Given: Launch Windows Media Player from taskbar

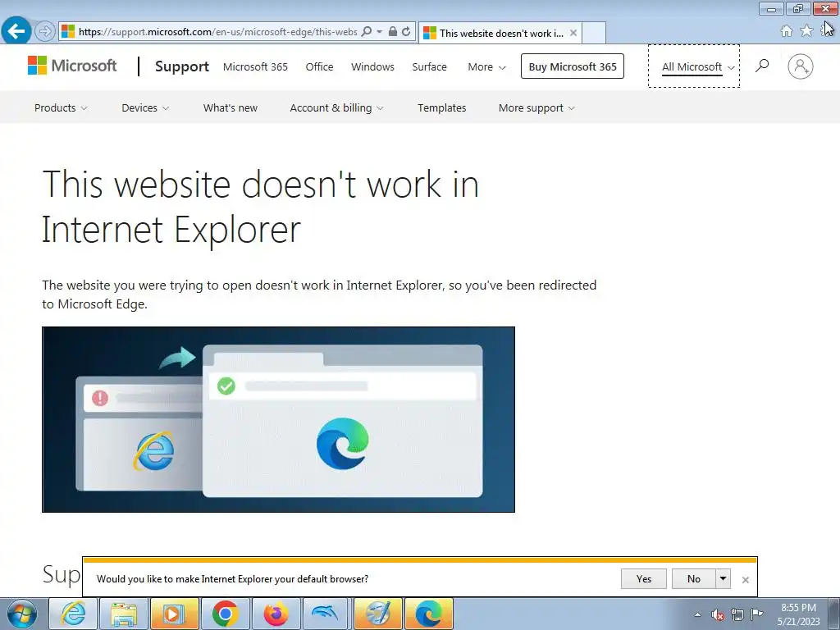Looking at the screenshot, I should (x=175, y=614).
